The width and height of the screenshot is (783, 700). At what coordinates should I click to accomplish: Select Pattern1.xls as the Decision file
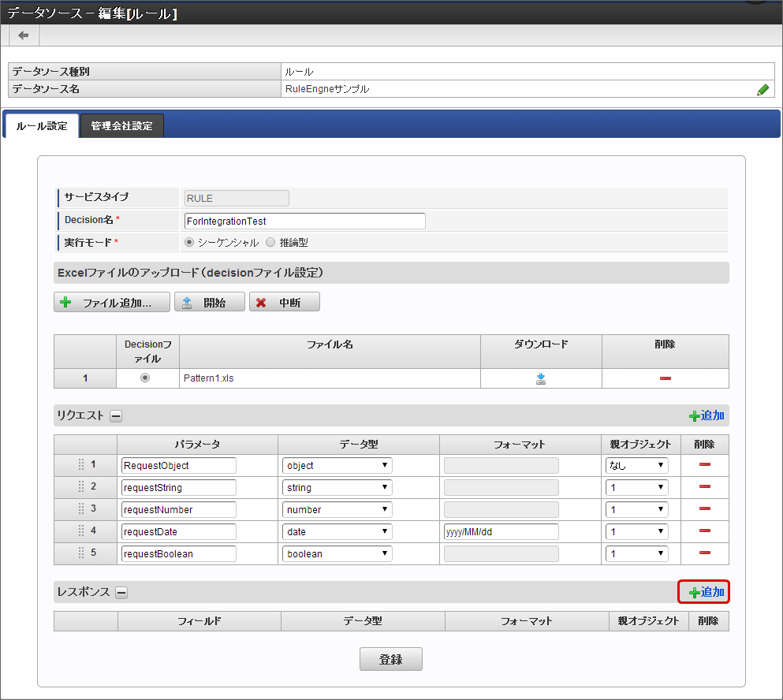144,378
